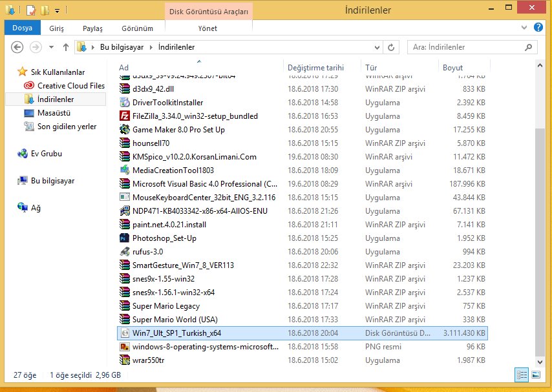Switch to details view layout button

[522, 375]
